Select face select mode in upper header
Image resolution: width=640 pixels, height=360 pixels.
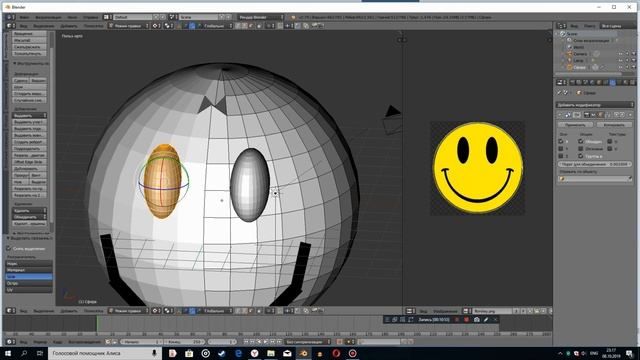(251, 26)
